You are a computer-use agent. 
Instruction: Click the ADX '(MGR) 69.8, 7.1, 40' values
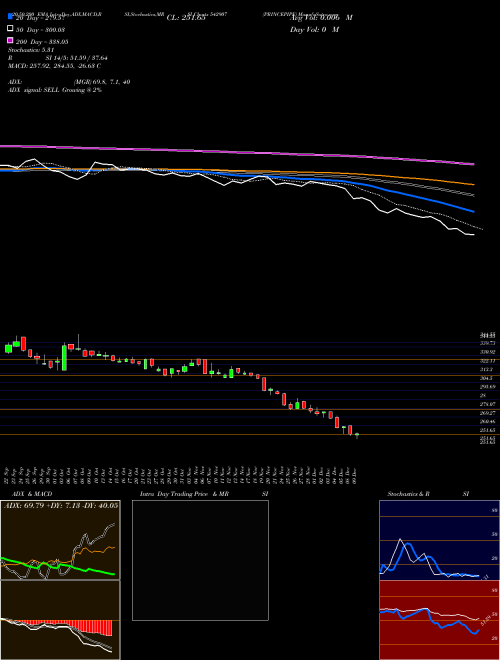[x=102, y=82]
